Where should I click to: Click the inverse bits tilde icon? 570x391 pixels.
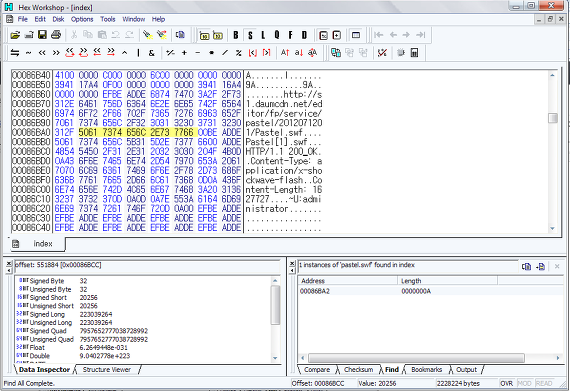point(28,53)
